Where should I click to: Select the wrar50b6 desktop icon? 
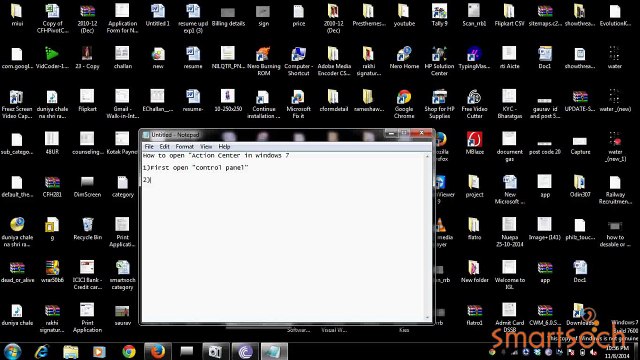click(x=52, y=272)
